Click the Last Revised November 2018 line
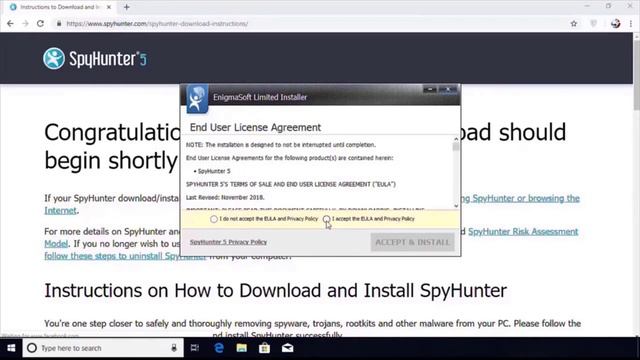The width and height of the screenshot is (640, 360). click(225, 198)
